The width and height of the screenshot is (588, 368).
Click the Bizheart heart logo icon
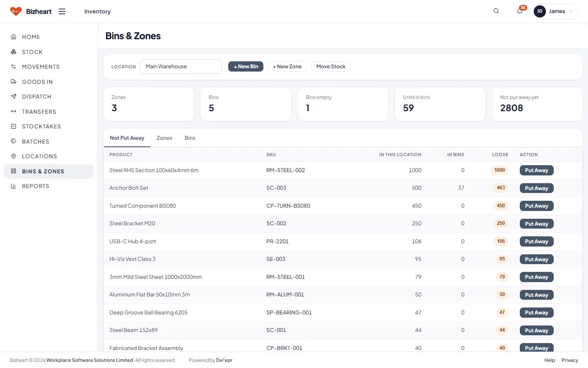(16, 11)
